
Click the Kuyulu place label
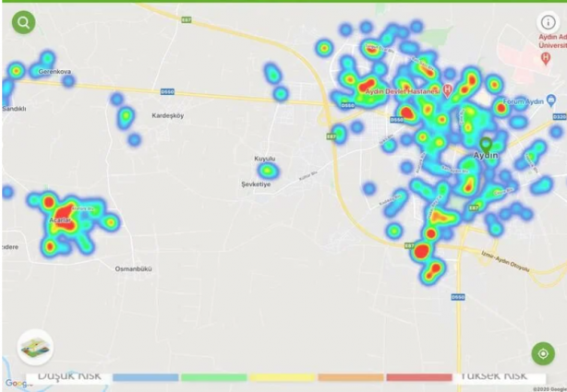[265, 159]
